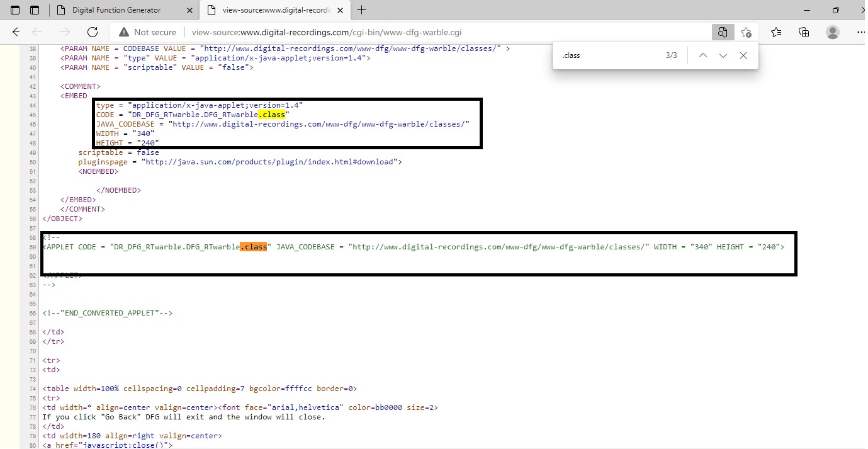Jump to previous match with up arrow

[703, 55]
